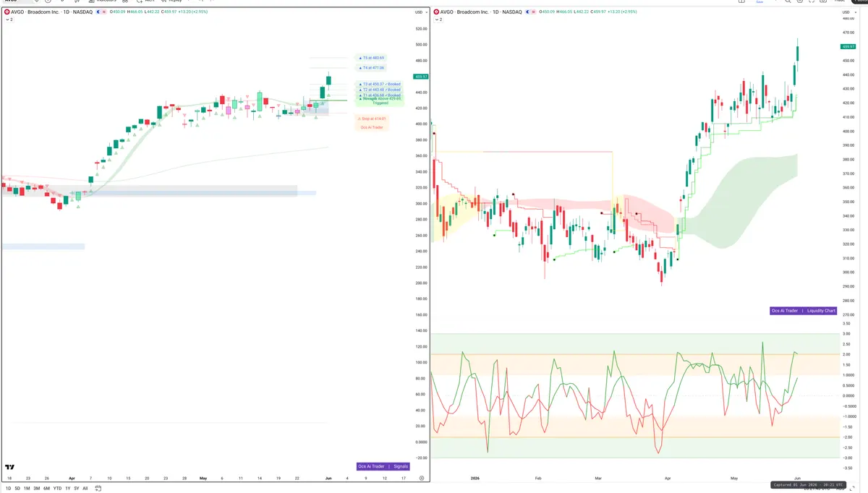The width and height of the screenshot is (868, 493).
Task: Select the 6M time range
Action: coord(46,489)
